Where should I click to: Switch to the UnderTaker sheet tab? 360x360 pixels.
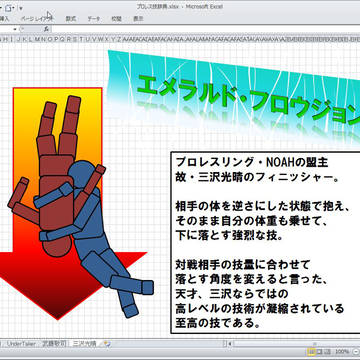(21, 344)
